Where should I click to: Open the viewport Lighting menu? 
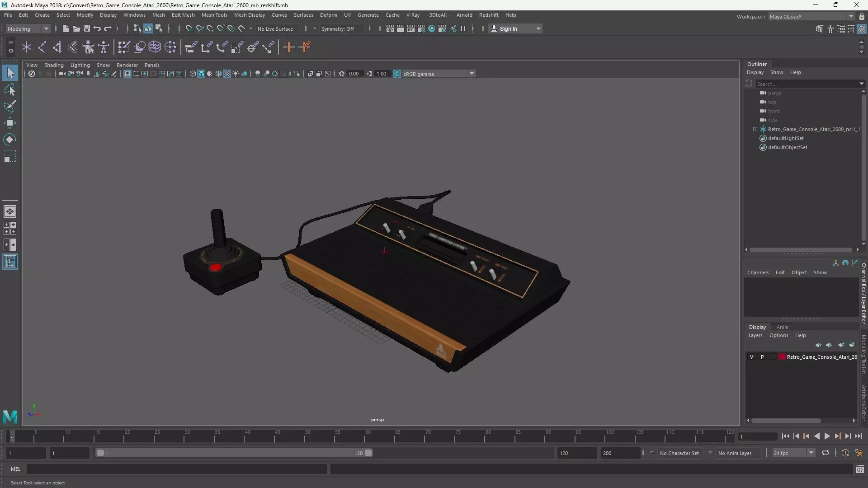[80, 65]
